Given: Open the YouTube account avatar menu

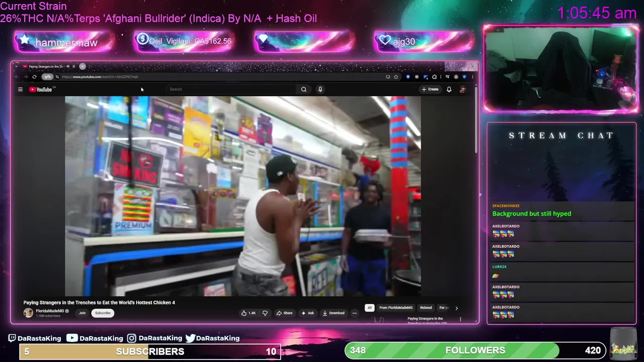Looking at the screenshot, I should pos(463,89).
